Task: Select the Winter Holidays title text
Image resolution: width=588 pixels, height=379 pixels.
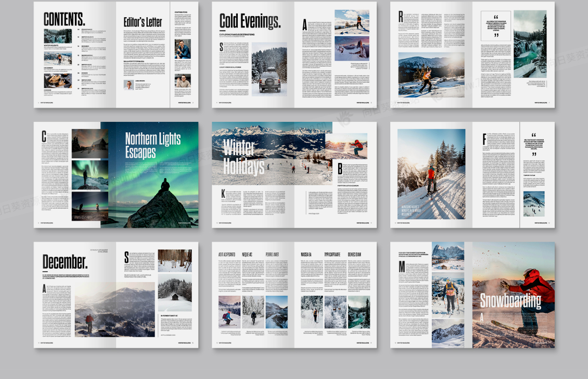Action: tap(244, 157)
